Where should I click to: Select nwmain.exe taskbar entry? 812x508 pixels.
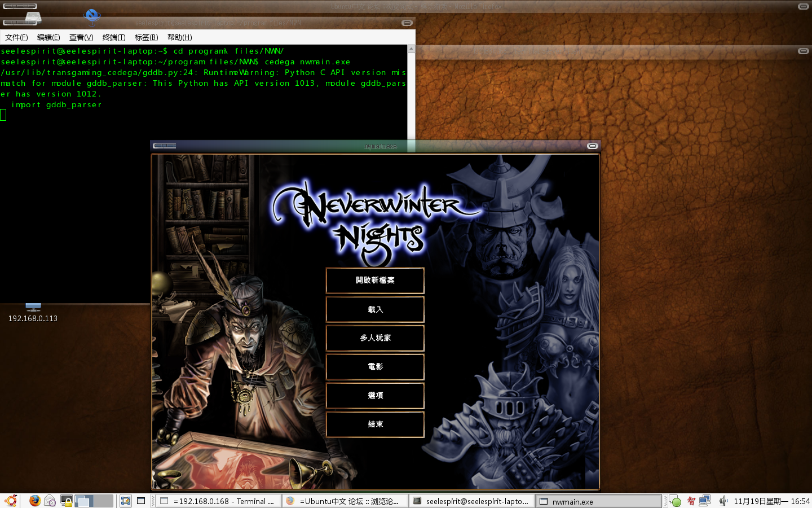(x=598, y=501)
